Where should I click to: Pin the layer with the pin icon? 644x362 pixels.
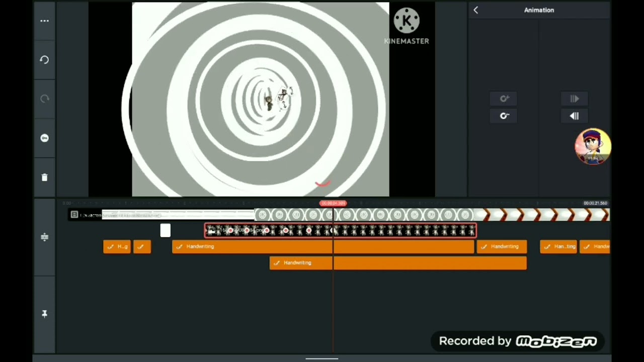point(44,314)
